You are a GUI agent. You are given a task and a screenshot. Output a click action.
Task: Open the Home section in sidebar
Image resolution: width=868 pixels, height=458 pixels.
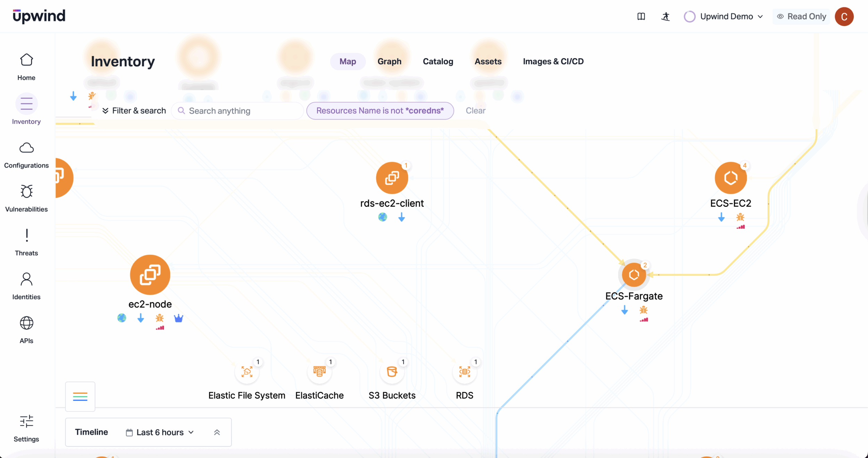coord(26,67)
